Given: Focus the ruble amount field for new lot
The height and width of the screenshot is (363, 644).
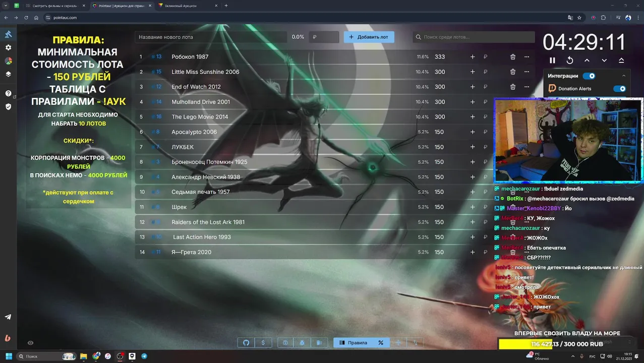Looking at the screenshot, I should (x=324, y=37).
